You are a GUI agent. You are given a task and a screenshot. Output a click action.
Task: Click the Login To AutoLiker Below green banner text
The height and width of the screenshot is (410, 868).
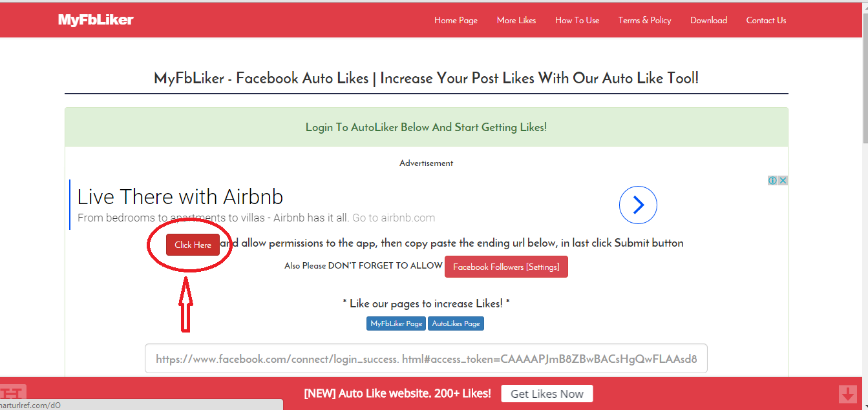[426, 127]
